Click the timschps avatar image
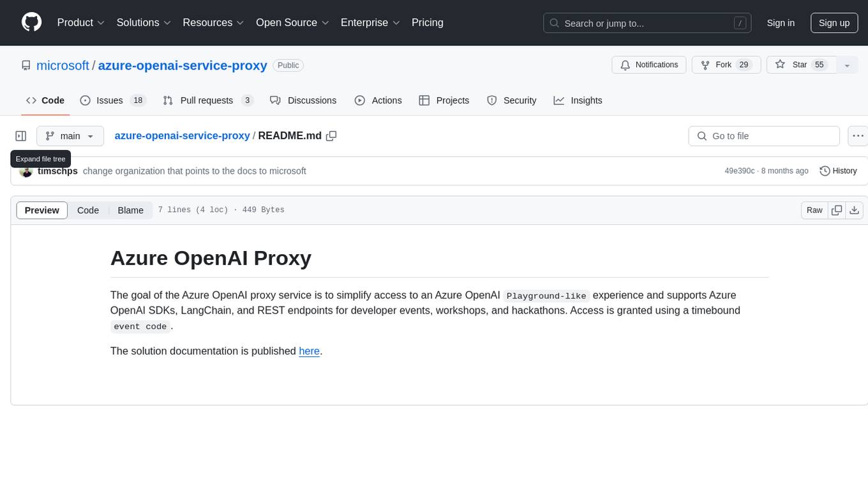 pos(26,171)
